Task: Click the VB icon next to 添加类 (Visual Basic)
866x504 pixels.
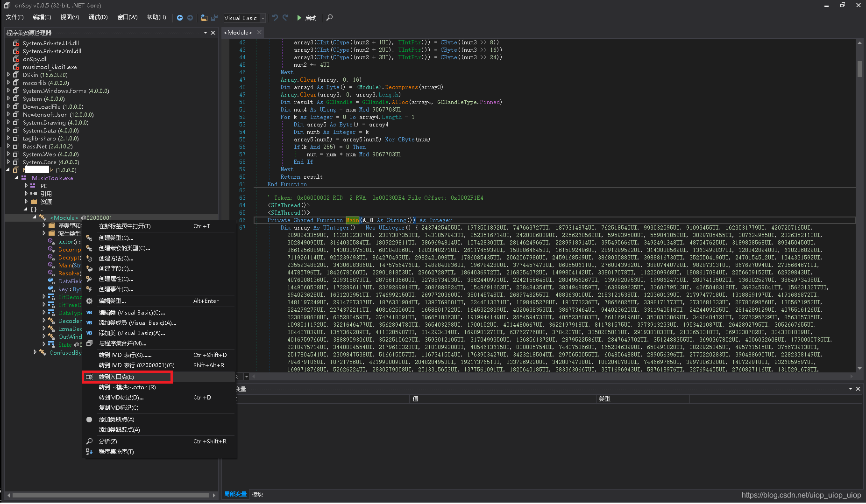Action: (89, 333)
